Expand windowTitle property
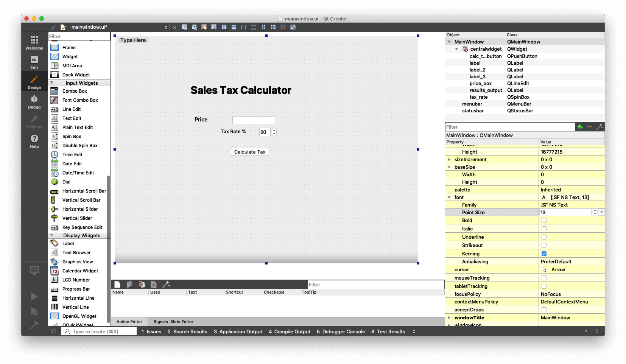Viewport: 626px width, 364px height. (449, 317)
